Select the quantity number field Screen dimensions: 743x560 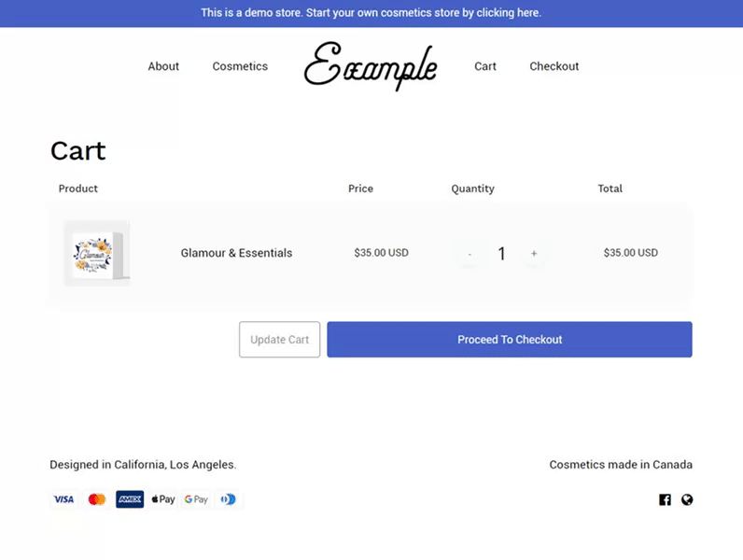[502, 254]
